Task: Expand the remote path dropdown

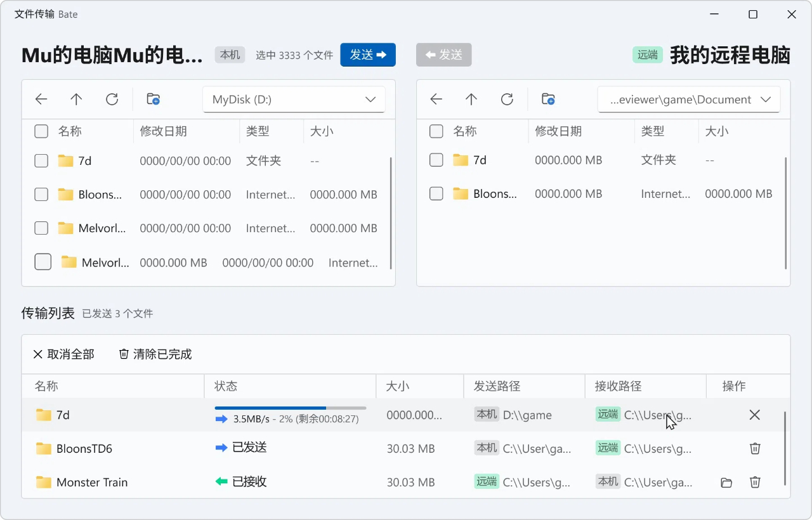Action: point(689,99)
